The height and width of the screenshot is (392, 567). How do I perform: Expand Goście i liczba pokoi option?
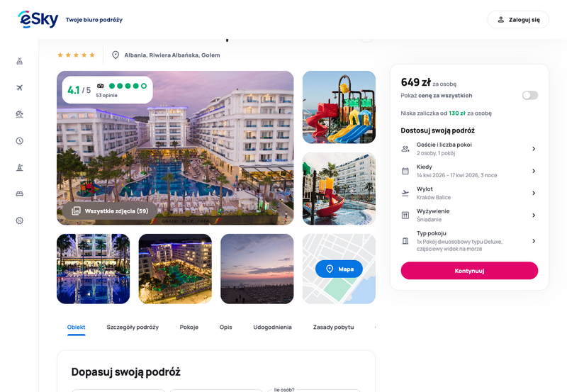(469, 149)
